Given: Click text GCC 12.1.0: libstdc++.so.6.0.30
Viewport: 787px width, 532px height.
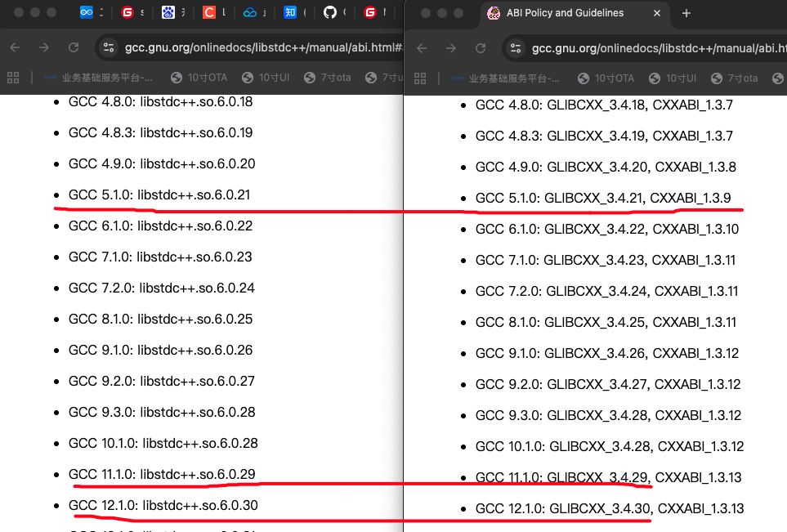Looking at the screenshot, I should 163,506.
